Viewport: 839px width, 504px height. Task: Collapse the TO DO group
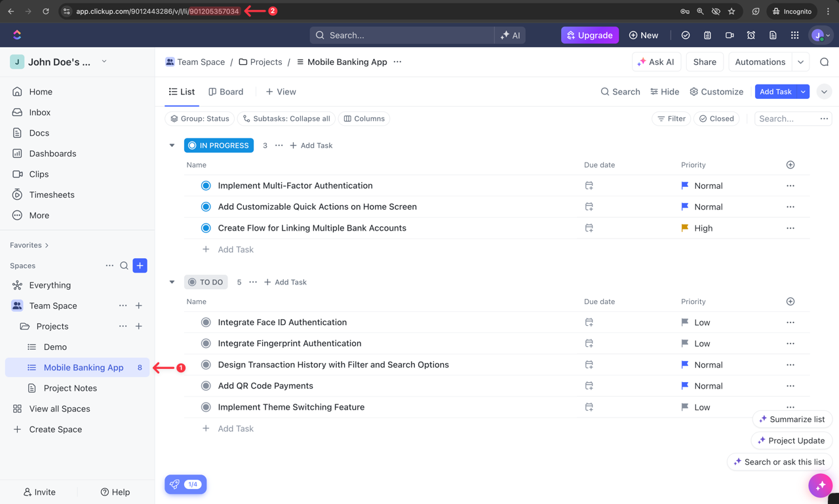(x=172, y=282)
